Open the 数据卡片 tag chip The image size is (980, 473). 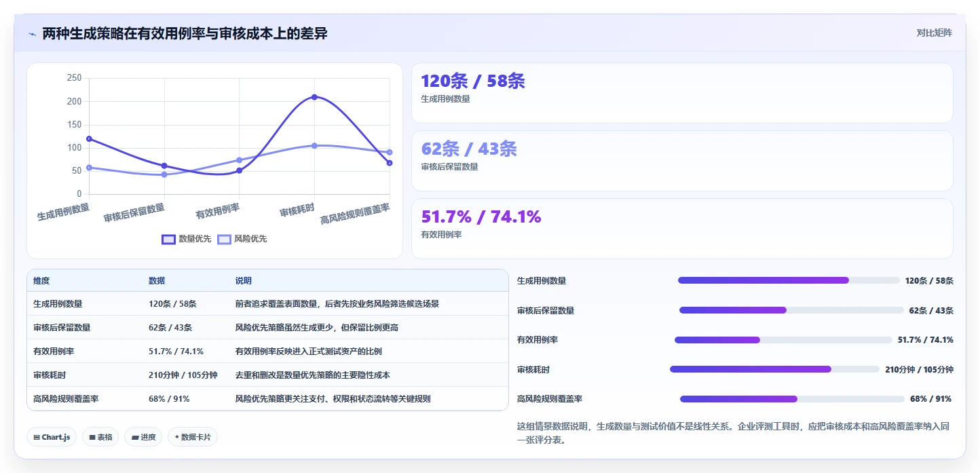pos(193,437)
